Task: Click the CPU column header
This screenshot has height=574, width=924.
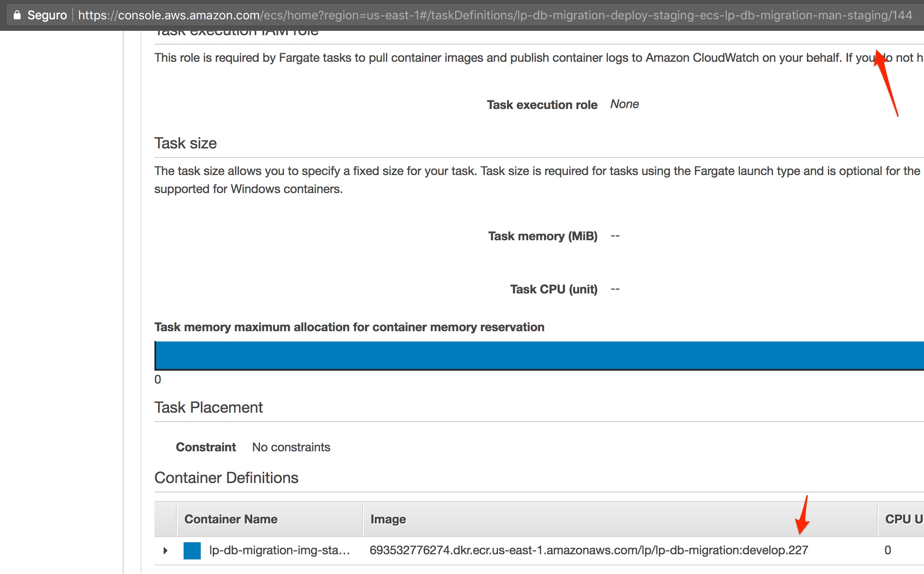Action: [901, 519]
